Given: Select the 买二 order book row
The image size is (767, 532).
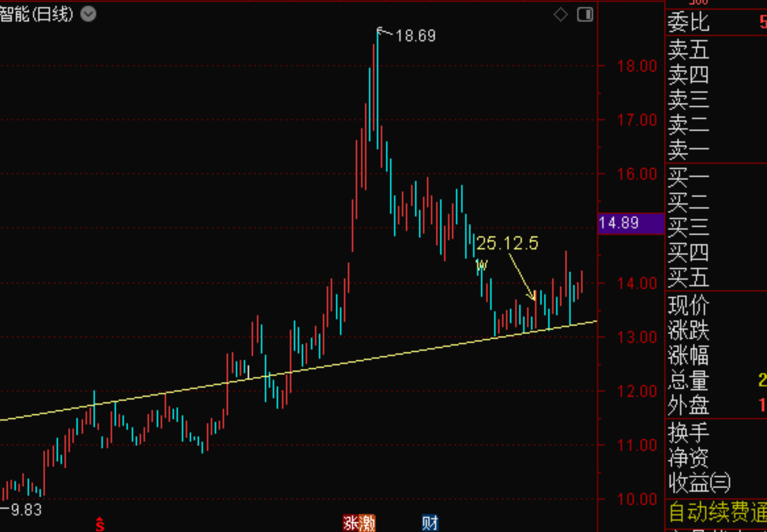Looking at the screenshot, I should point(716,202).
